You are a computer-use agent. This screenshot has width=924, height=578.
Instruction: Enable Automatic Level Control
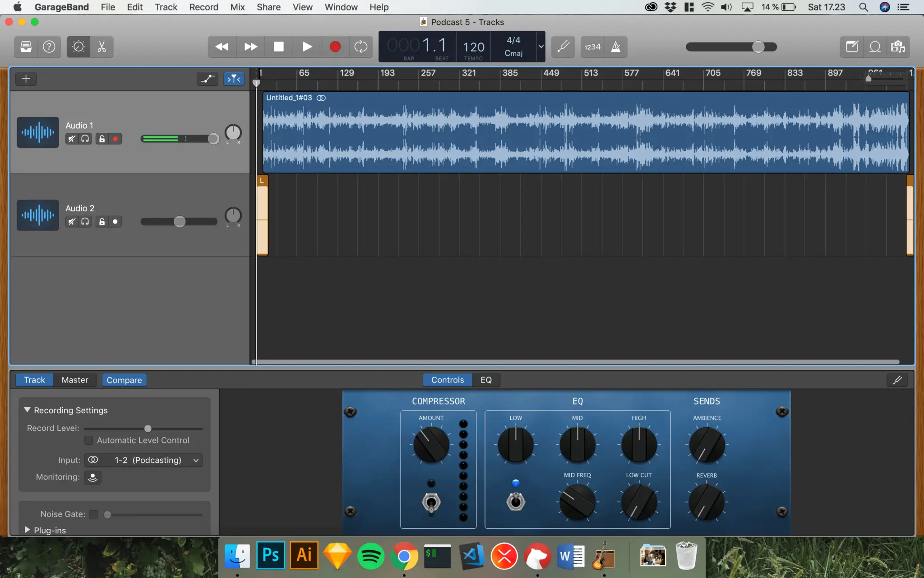point(88,440)
